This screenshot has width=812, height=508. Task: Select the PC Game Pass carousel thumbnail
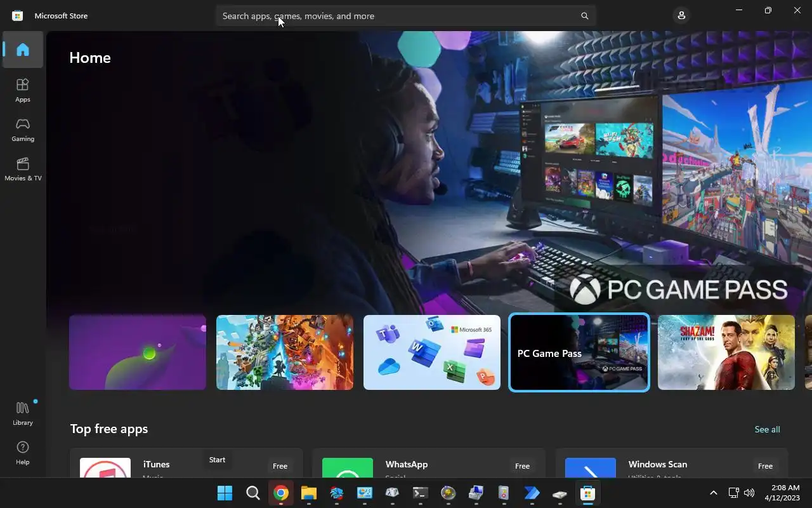click(579, 352)
